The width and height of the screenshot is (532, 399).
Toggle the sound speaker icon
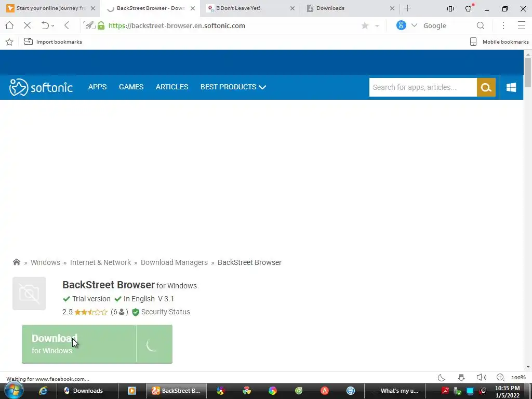tap(481, 377)
